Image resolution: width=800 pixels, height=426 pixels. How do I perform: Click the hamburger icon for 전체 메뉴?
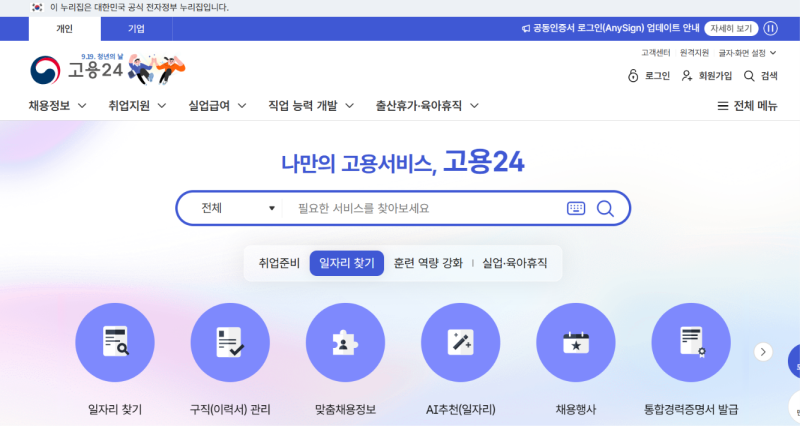point(722,106)
